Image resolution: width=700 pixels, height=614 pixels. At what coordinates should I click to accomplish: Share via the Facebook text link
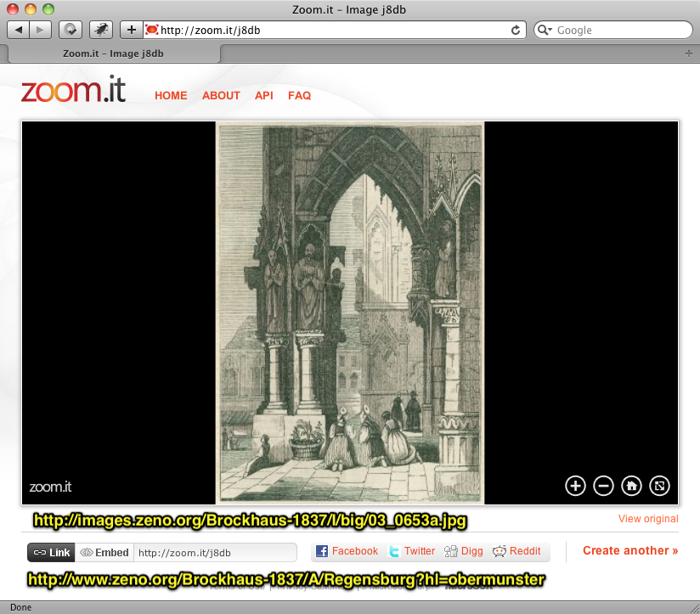pyautogui.click(x=355, y=551)
